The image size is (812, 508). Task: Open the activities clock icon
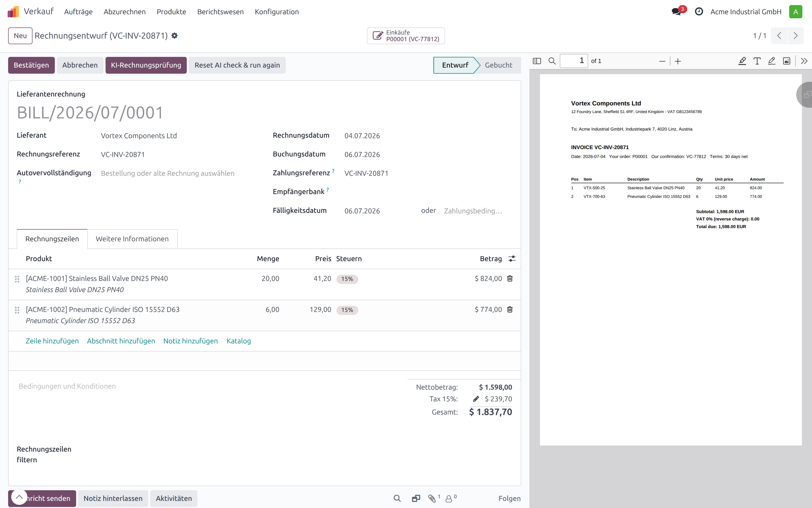[x=699, y=12]
